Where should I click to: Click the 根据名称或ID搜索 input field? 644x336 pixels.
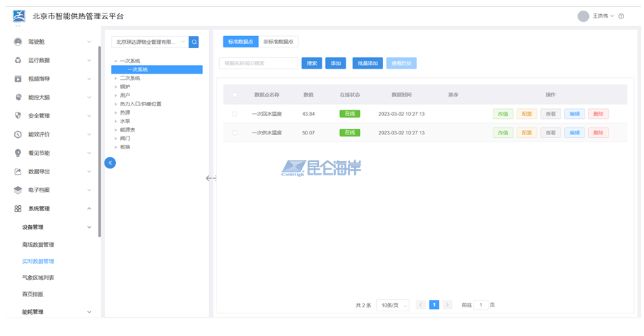pos(259,63)
